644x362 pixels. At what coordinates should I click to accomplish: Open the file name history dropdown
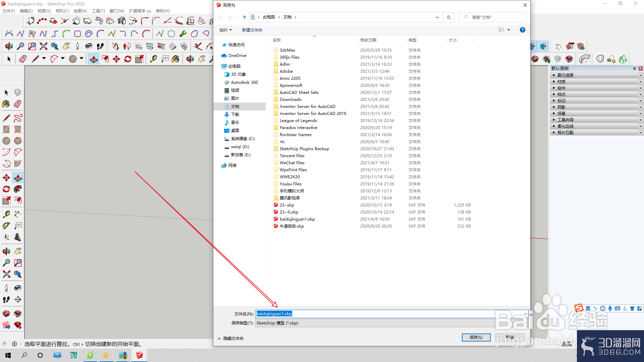point(525,314)
